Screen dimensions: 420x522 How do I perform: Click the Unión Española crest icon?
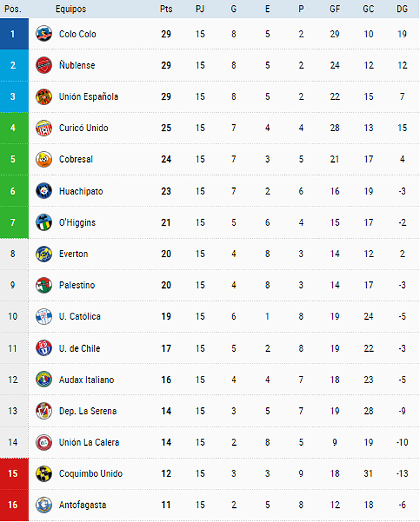(x=44, y=96)
